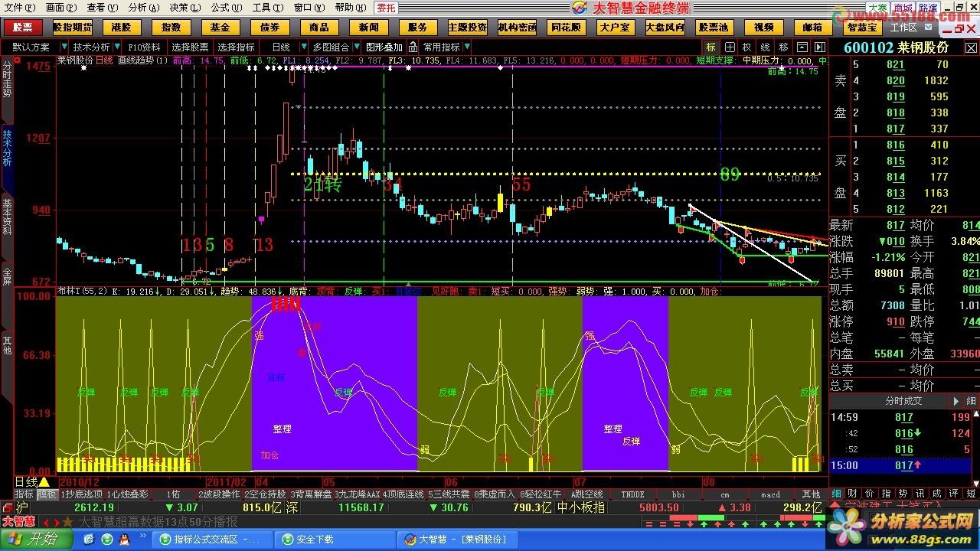
Task: Click the 价 tab in right panel footer
Action: point(869,494)
